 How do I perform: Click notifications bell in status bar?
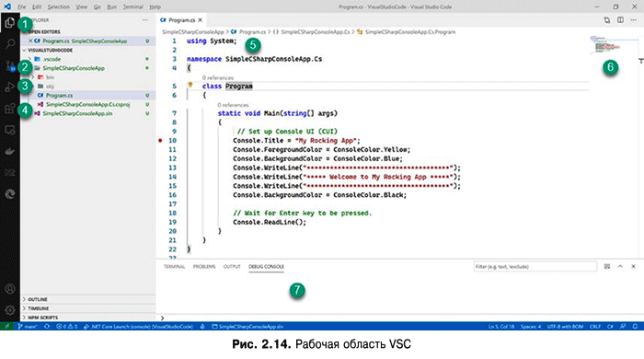pyautogui.click(x=635, y=327)
